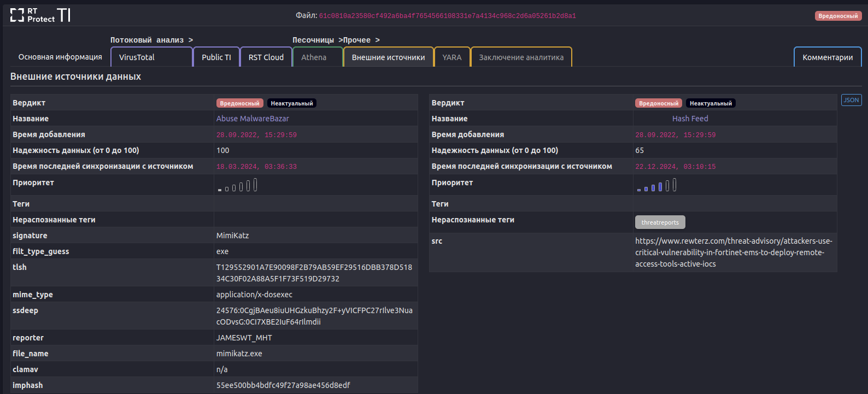Open the Public TI tab

point(216,57)
